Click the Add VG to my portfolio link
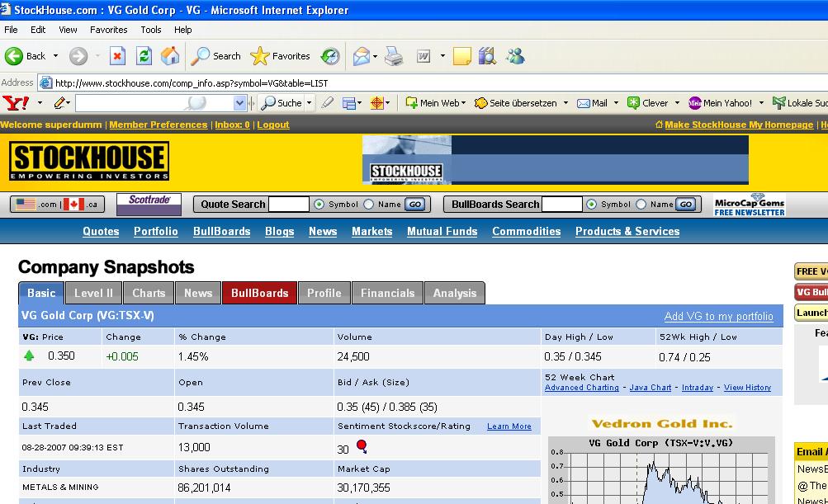 718,316
